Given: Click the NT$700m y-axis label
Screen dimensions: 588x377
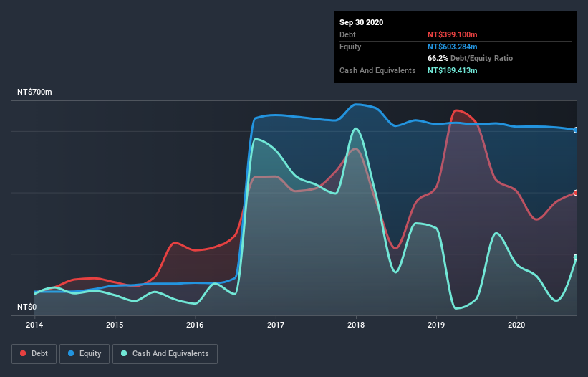Looking at the screenshot, I should (34, 92).
